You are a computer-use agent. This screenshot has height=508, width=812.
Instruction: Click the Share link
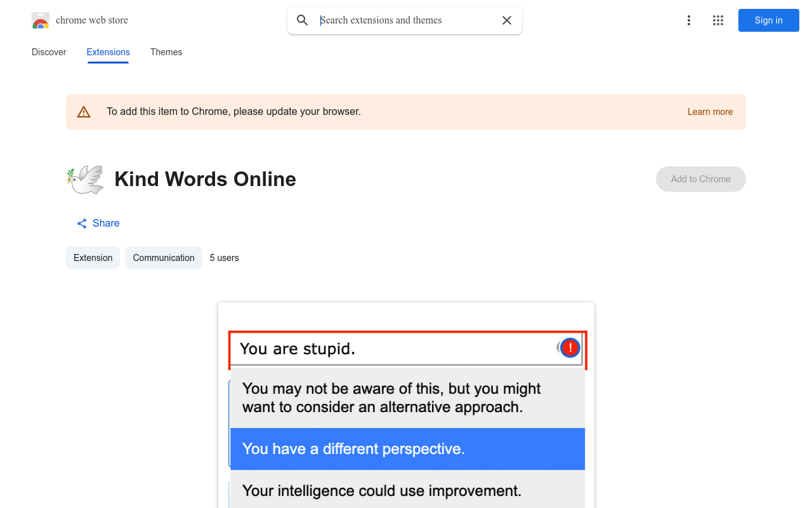click(x=98, y=224)
